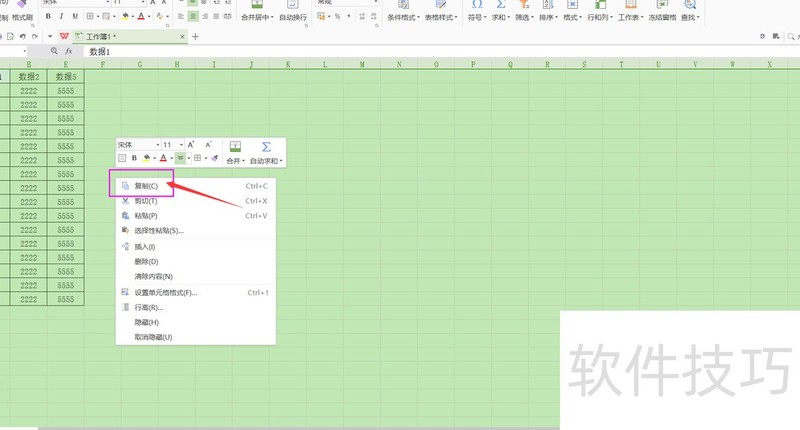Open 查找 find tool
Viewport: 800px width, 430px height.
coord(690,11)
